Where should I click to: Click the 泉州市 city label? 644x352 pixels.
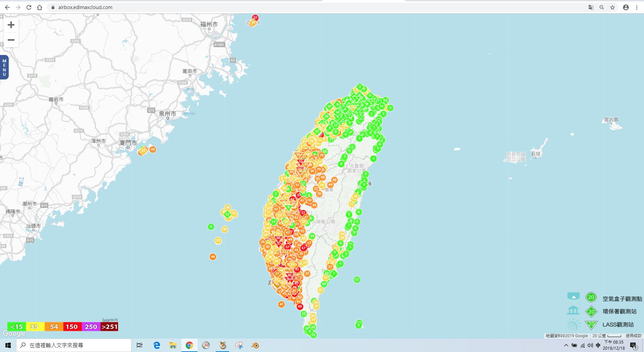click(x=167, y=114)
